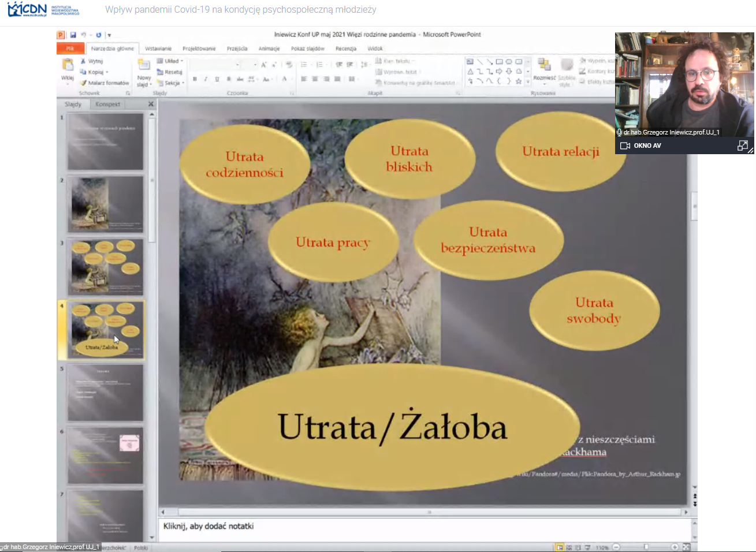Toggle strikethrough formatting
The height and width of the screenshot is (552, 756).
pos(240,79)
